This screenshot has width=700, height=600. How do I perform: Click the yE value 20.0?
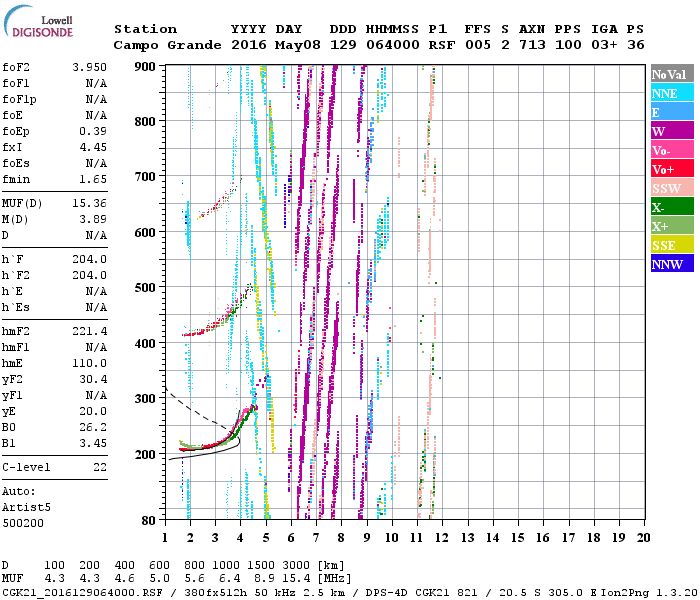click(93, 412)
